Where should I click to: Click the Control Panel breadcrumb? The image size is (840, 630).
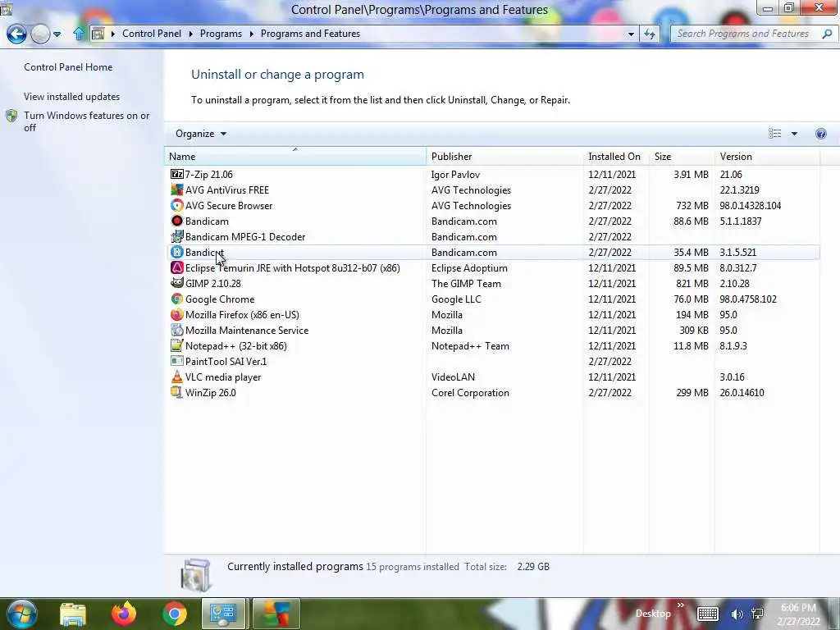152,34
